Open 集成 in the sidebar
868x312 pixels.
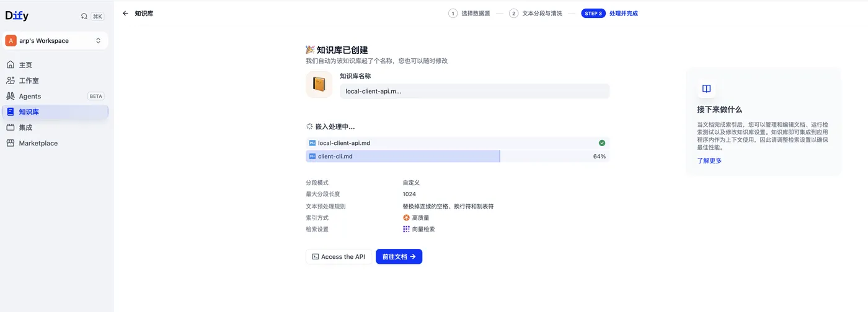click(55, 128)
